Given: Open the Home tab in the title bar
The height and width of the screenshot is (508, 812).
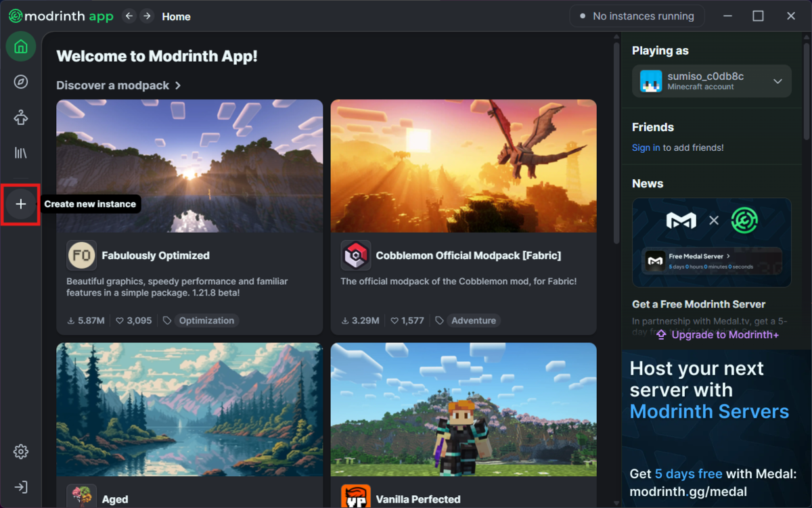Looking at the screenshot, I should (176, 16).
